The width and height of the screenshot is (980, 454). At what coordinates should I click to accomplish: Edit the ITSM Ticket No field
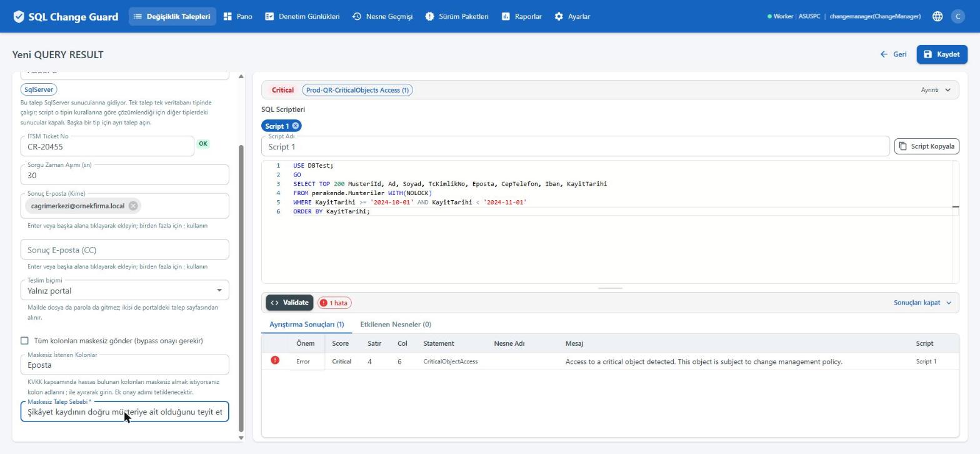pyautogui.click(x=107, y=146)
